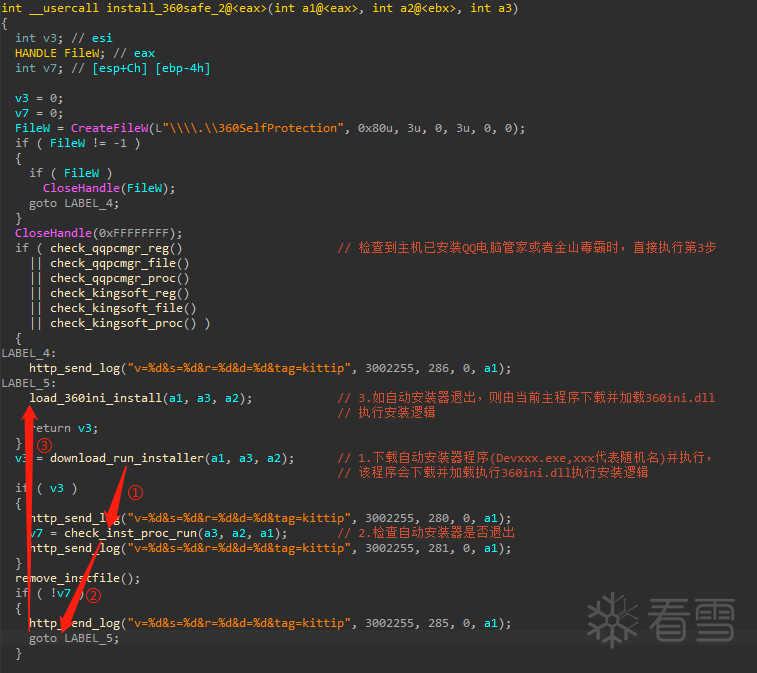Click the comment '2.检查自动安装器是否退出'

pyautogui.click(x=426, y=533)
